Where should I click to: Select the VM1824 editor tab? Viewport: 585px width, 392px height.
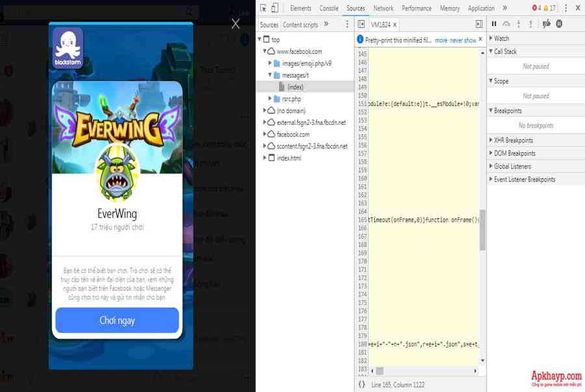pos(380,25)
